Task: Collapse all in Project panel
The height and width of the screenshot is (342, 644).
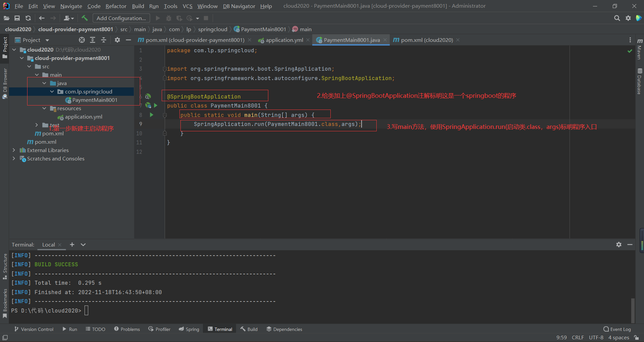Action: [x=104, y=40]
